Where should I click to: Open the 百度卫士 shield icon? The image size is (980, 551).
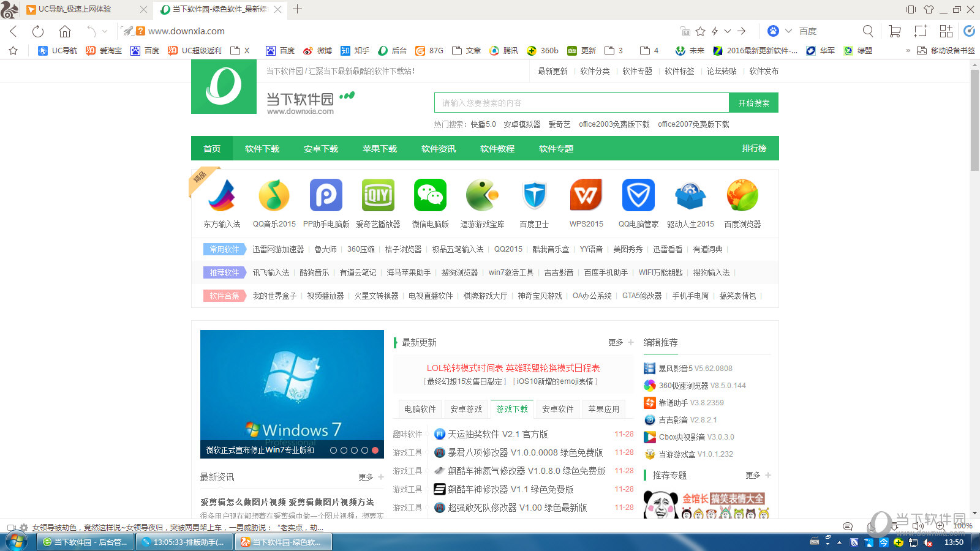[534, 195]
